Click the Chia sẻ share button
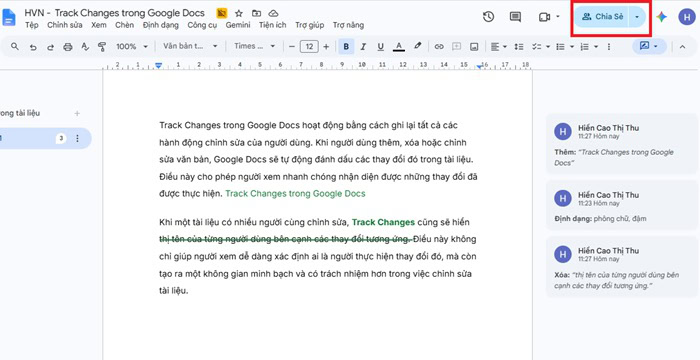Viewport: 700px width, 360px height. click(x=602, y=17)
